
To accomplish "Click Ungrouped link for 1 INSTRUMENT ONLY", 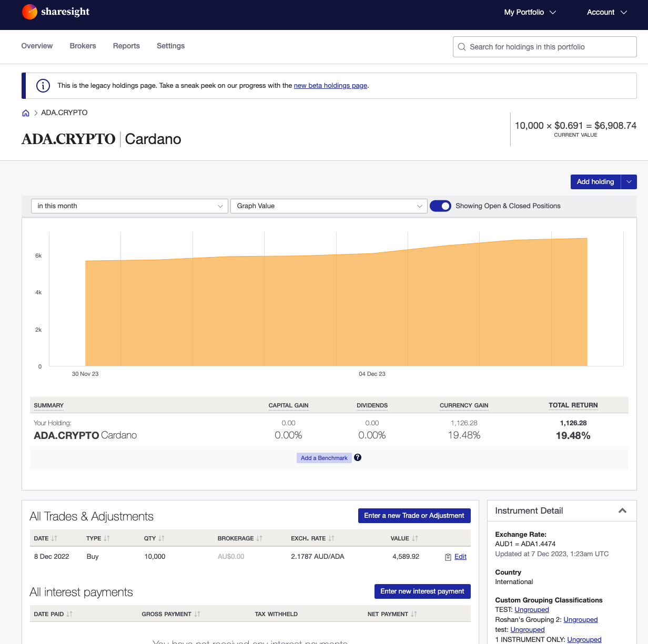I will pyautogui.click(x=584, y=640).
